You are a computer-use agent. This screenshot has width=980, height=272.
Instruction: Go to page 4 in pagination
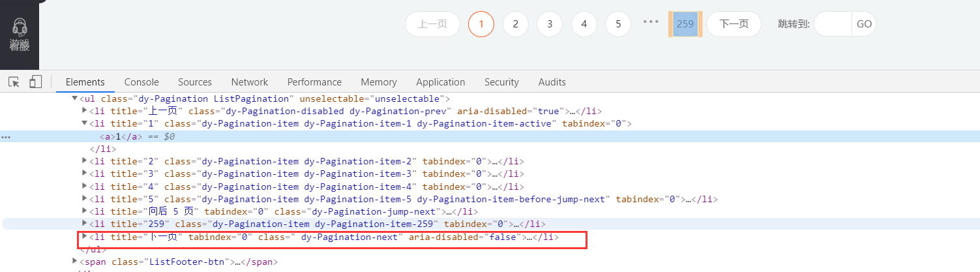[x=584, y=24]
